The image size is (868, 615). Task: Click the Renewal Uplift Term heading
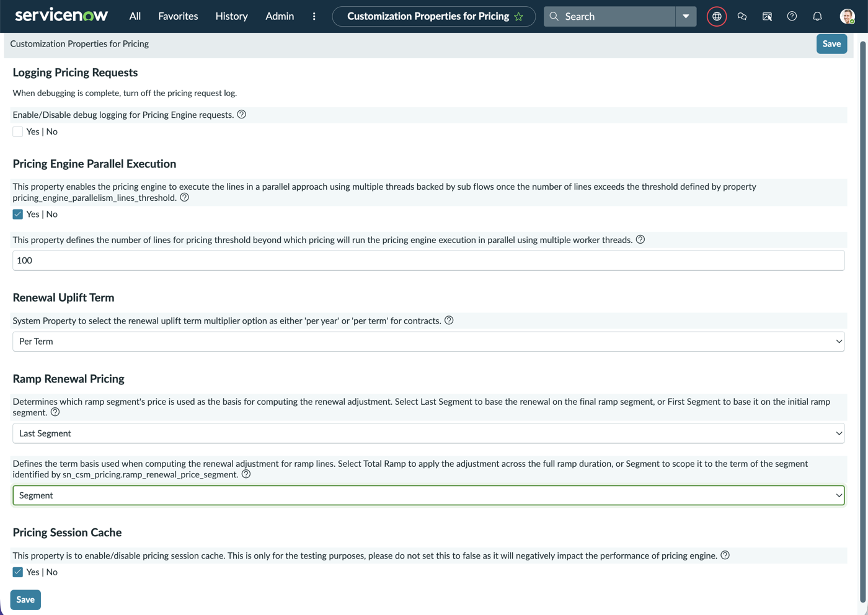point(63,298)
